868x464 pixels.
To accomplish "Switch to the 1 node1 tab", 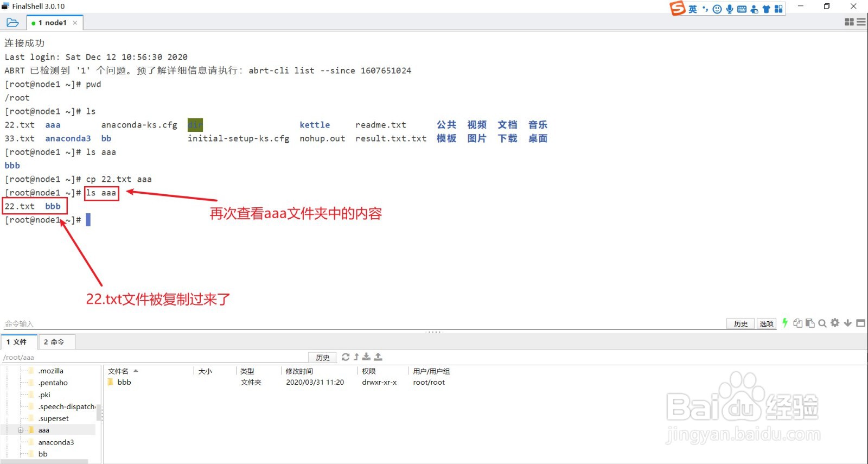I will coord(53,23).
